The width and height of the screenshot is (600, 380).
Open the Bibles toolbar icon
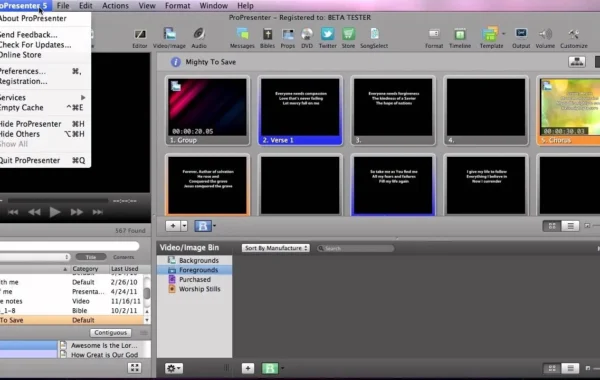267,38
